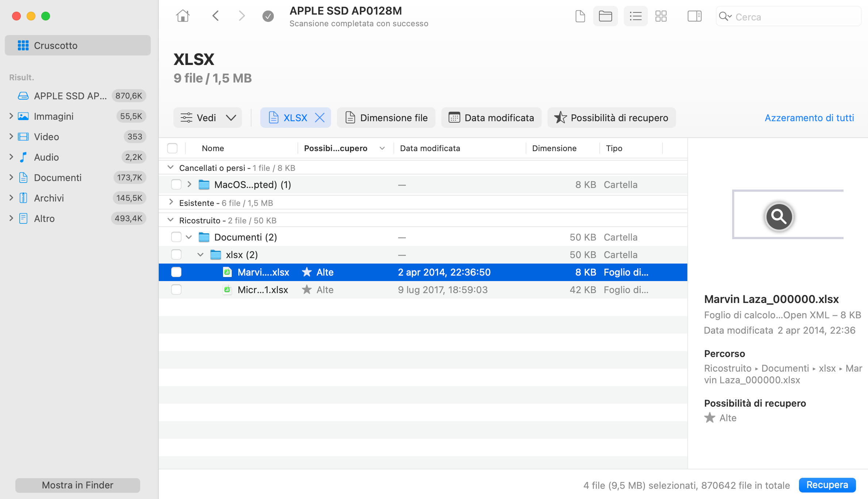
Task: Collapse the Cancellati o persi group
Action: tap(170, 167)
